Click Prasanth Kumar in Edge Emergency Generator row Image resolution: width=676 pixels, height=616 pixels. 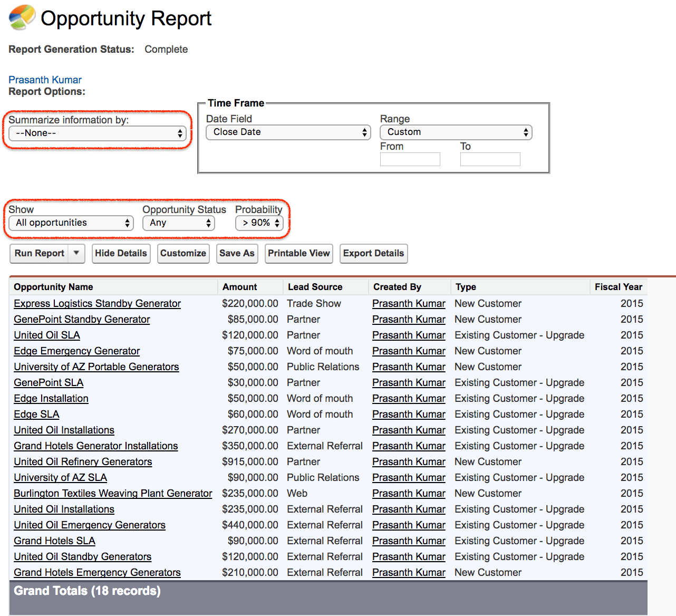click(x=409, y=351)
